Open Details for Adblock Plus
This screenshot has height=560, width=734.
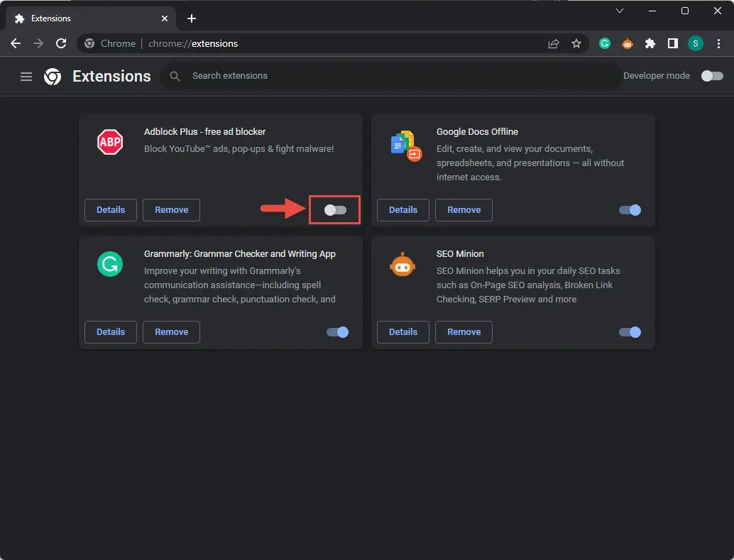coord(111,210)
